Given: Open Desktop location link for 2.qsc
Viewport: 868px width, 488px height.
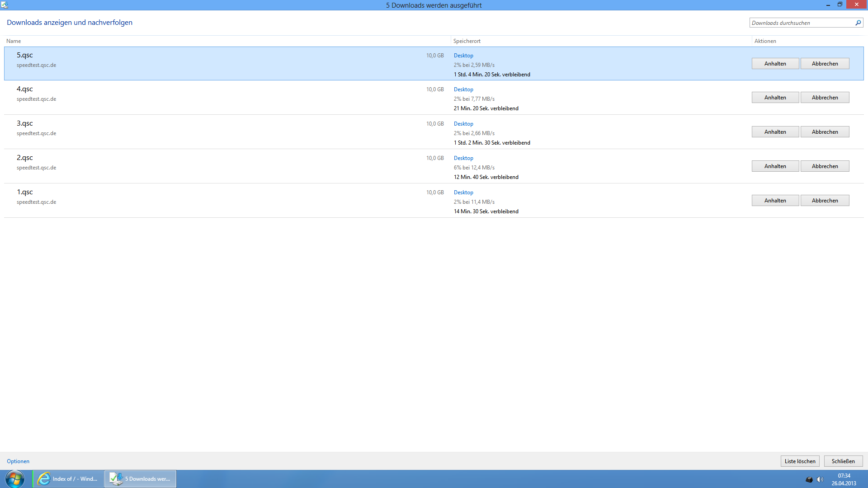Looking at the screenshot, I should coord(463,158).
